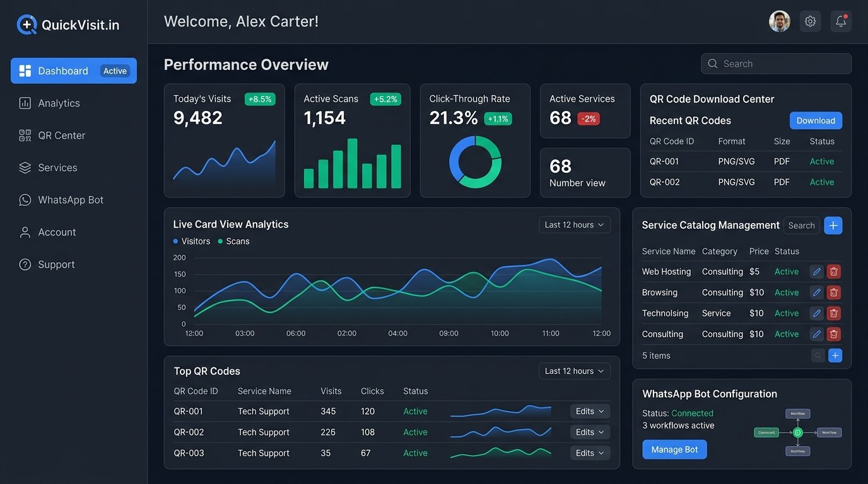Image resolution: width=868 pixels, height=484 pixels.
Task: Open the notifications bell
Action: click(x=841, y=21)
